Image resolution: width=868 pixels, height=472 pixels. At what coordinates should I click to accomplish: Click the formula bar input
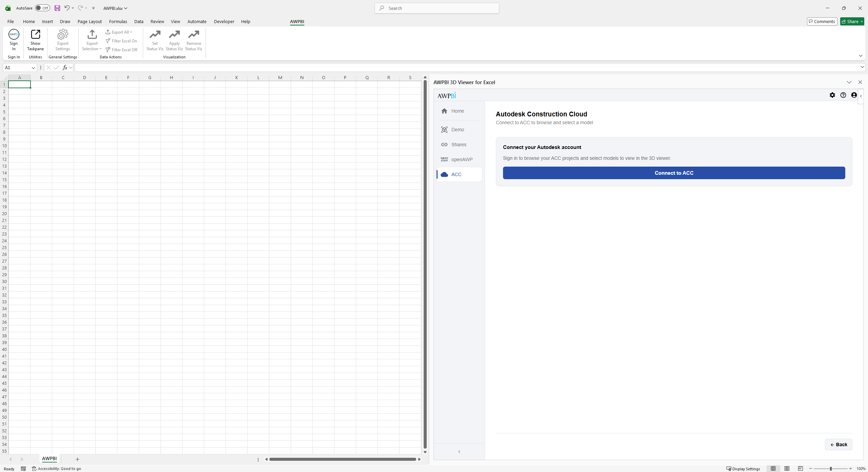click(x=467, y=68)
